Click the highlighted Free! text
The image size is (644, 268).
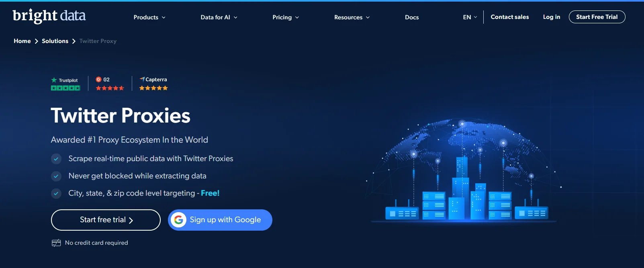click(x=210, y=193)
